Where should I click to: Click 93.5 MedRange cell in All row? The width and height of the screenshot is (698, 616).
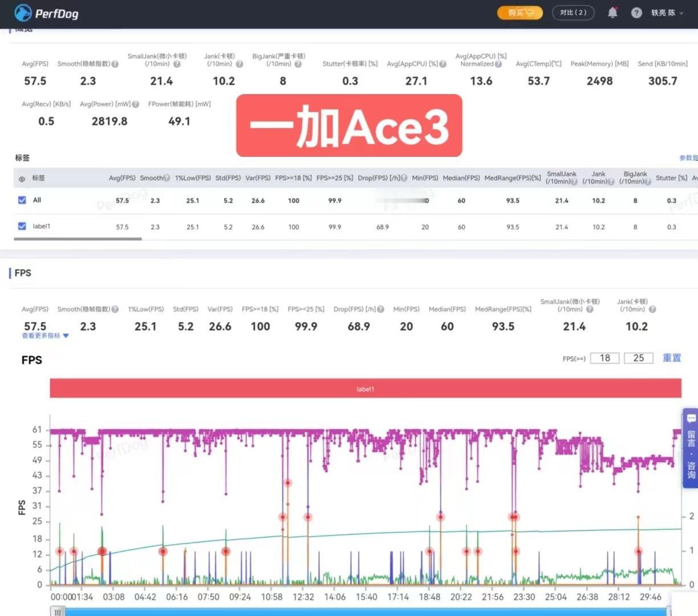click(x=513, y=201)
